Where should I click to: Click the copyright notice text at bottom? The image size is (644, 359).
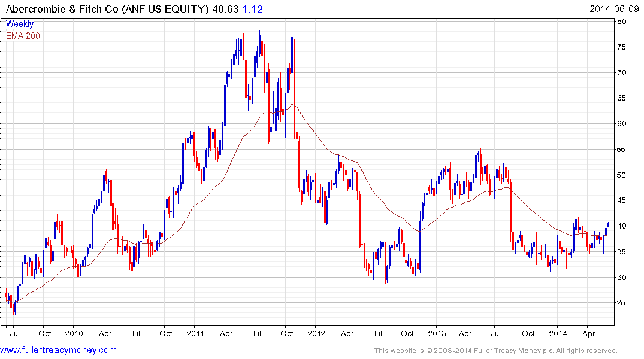tap(496, 351)
